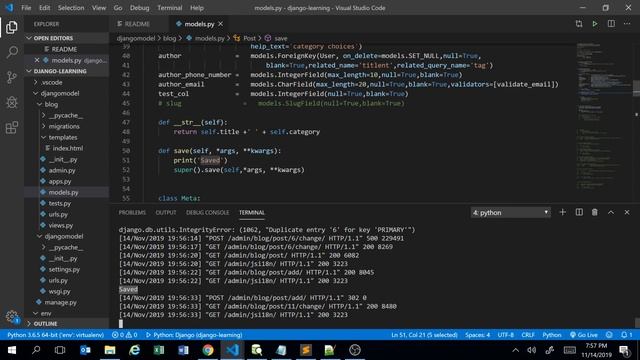Screen dimensions: 640x360
Task: Open index.html in the explorer
Action: (x=67, y=149)
